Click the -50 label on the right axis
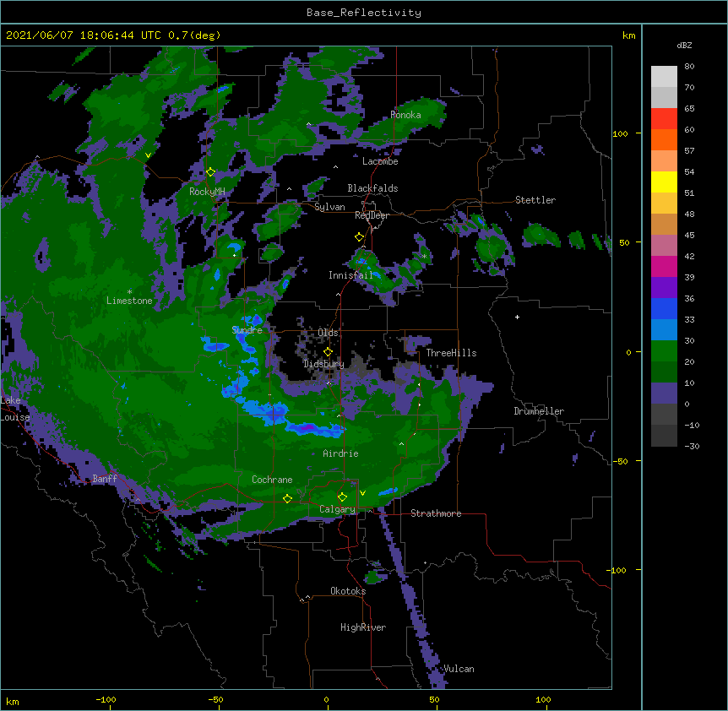The image size is (728, 711). pos(620,461)
